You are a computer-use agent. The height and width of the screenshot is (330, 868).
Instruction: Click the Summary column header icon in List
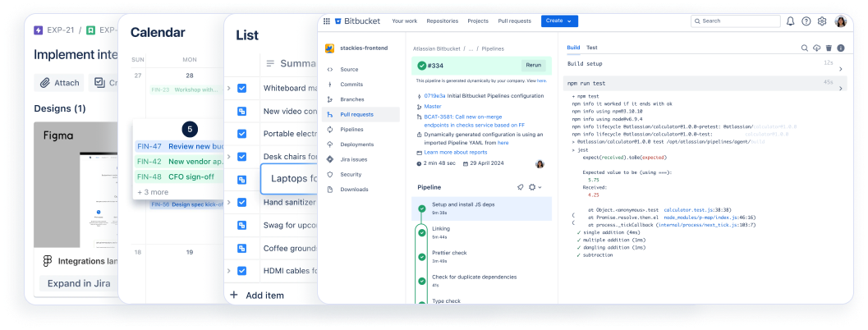pyautogui.click(x=270, y=64)
